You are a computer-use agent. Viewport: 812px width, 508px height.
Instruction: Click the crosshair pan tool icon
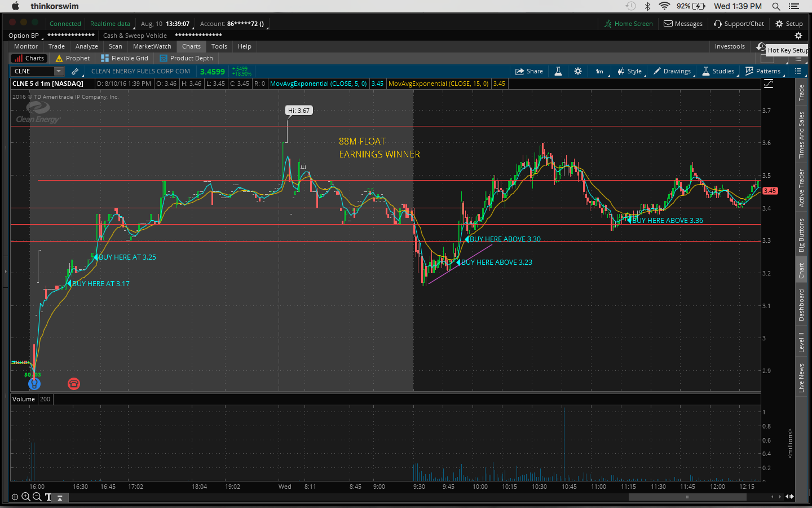coord(15,497)
